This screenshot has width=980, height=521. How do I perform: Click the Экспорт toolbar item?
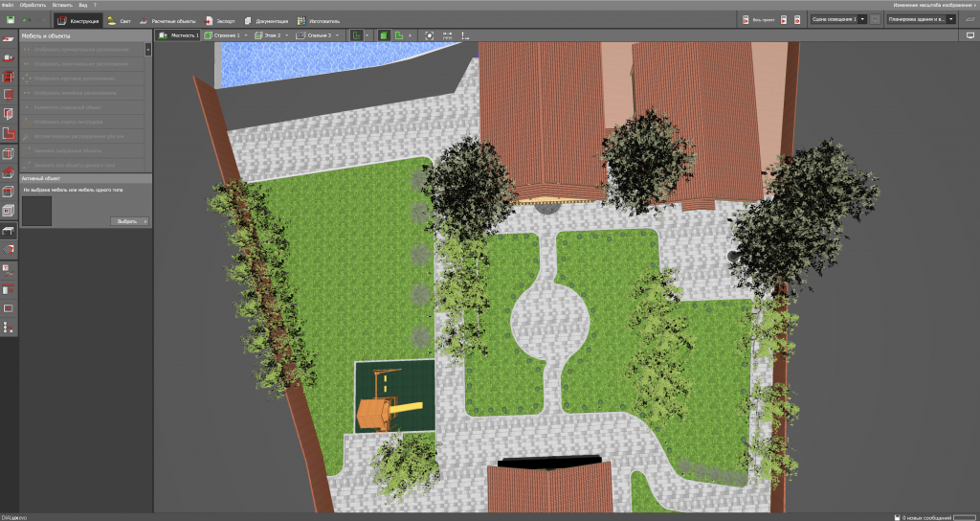(x=218, y=19)
